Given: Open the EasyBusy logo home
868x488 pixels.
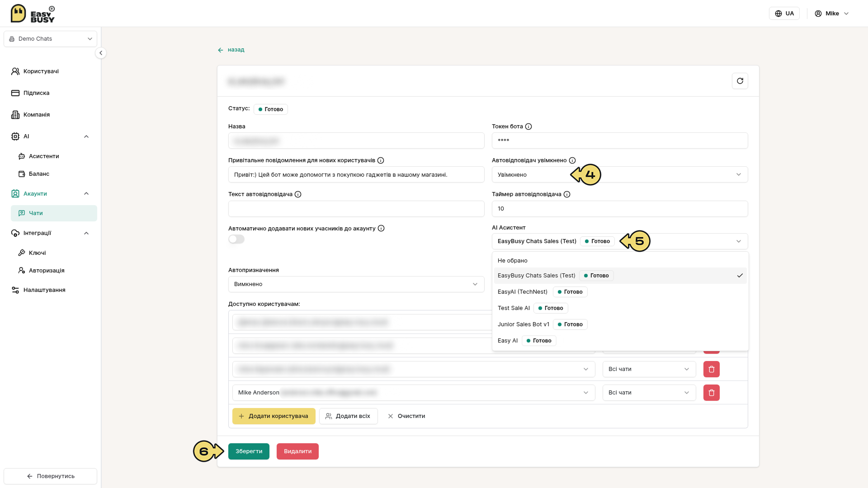Looking at the screenshot, I should (x=33, y=14).
